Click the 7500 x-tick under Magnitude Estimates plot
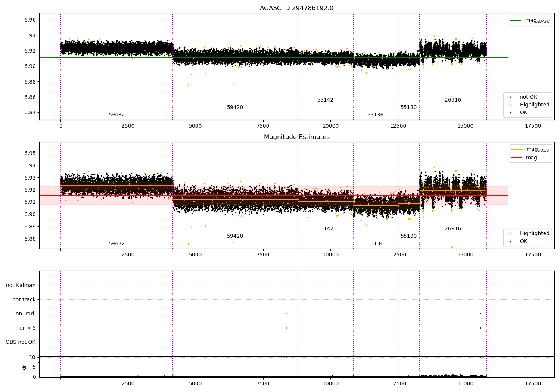This screenshot has height=392, width=560. [x=263, y=255]
